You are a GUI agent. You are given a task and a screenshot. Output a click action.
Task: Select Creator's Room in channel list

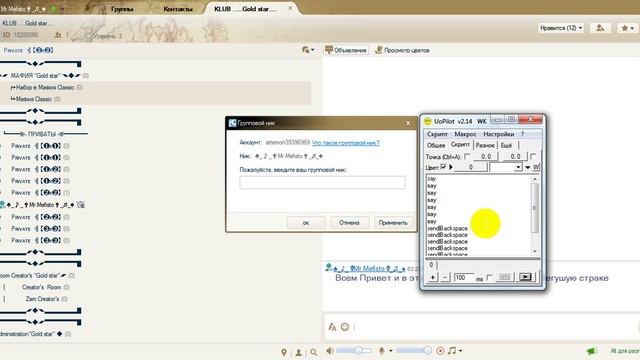point(41,287)
